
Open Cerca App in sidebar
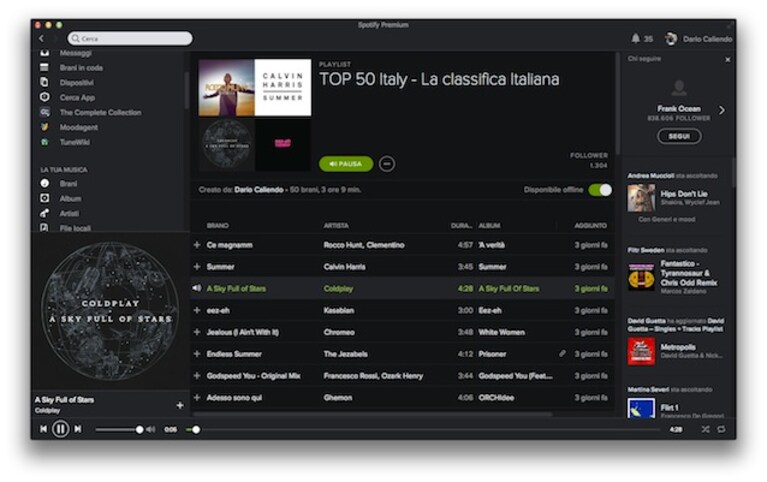pyautogui.click(x=77, y=97)
